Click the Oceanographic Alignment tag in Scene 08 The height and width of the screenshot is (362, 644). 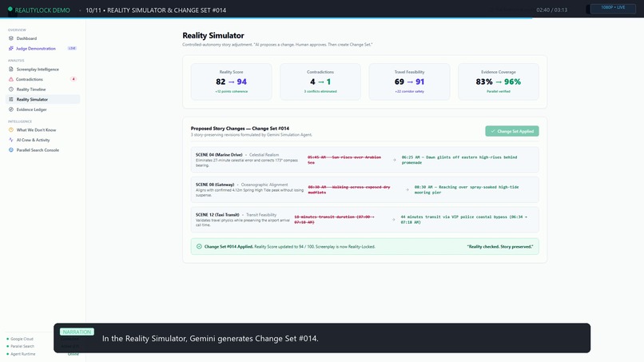click(x=264, y=185)
